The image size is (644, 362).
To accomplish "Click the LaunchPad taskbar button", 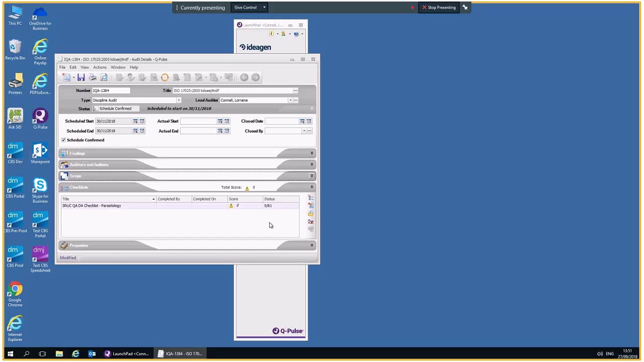I will [x=126, y=353].
